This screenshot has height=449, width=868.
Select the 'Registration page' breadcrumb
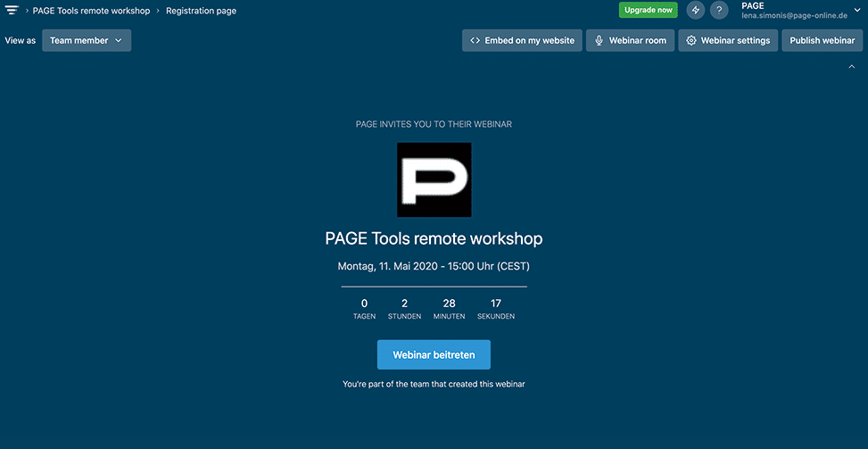(x=201, y=11)
